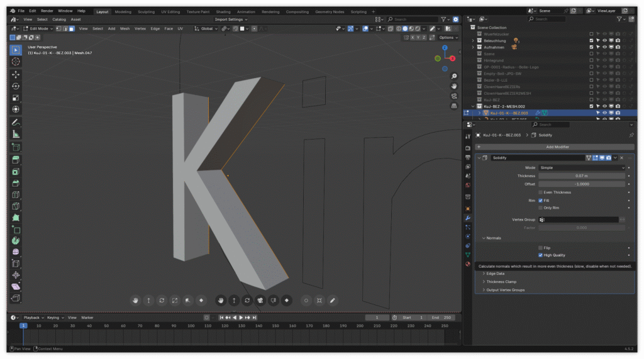Open the Modifiers properties wrench tab
Image resolution: width=644 pixels, height=359 pixels.
coord(468,218)
